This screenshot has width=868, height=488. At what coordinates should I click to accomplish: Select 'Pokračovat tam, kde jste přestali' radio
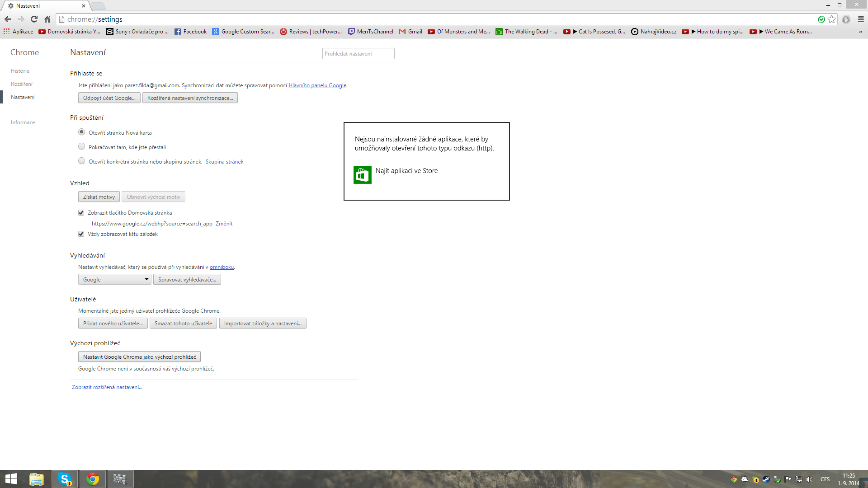pyautogui.click(x=81, y=146)
